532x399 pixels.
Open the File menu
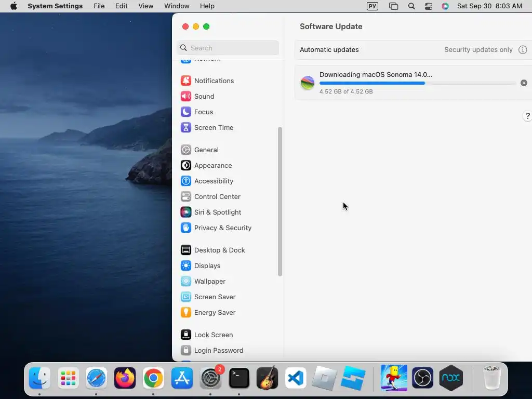pyautogui.click(x=99, y=6)
